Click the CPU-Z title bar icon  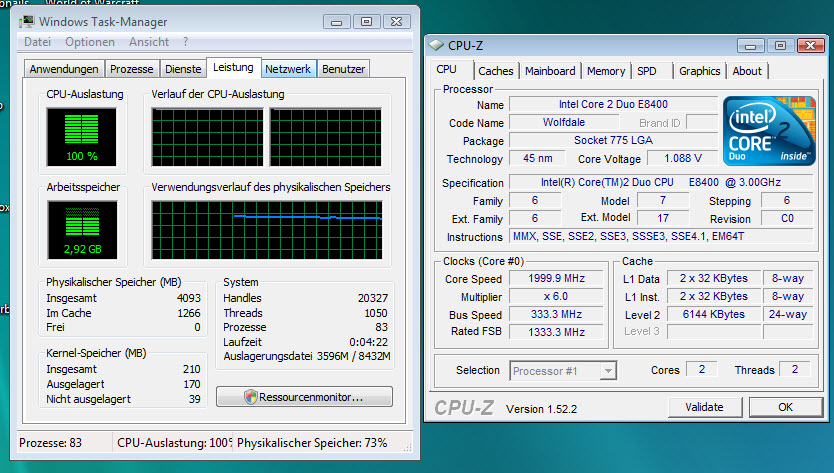[436, 45]
